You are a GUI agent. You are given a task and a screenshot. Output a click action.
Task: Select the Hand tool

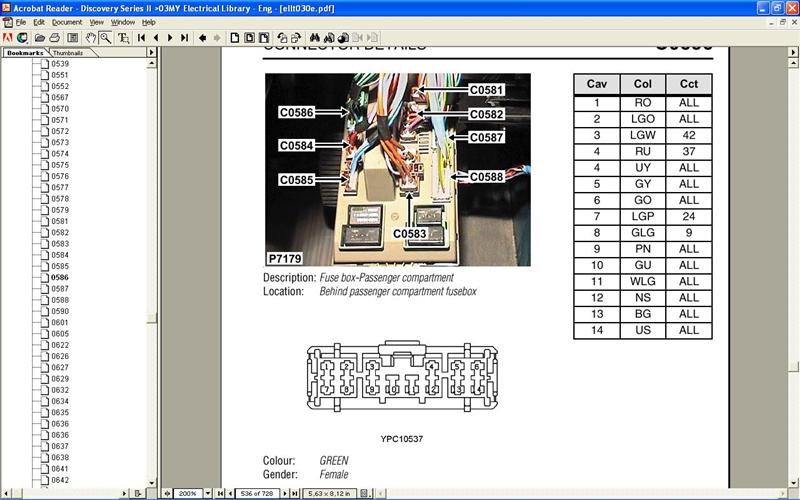click(x=90, y=38)
